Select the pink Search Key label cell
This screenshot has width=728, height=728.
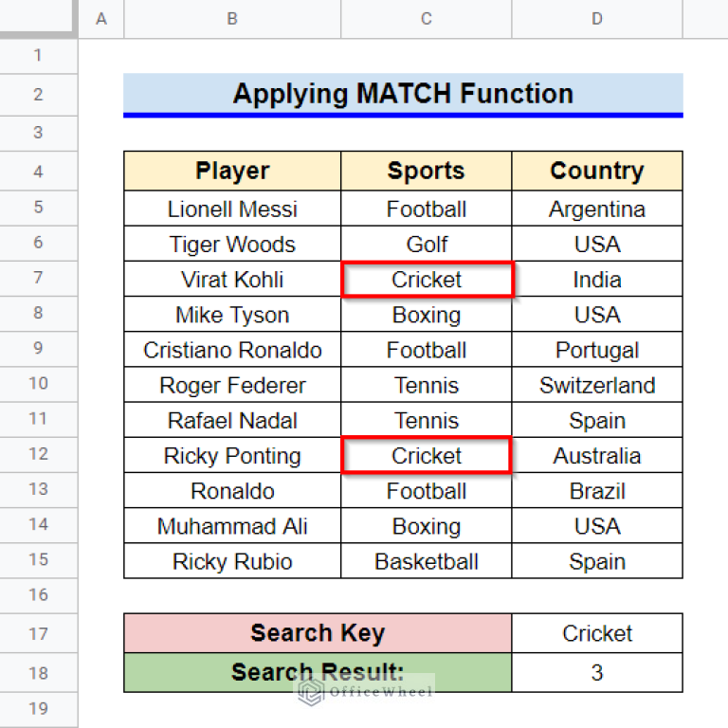(x=318, y=633)
